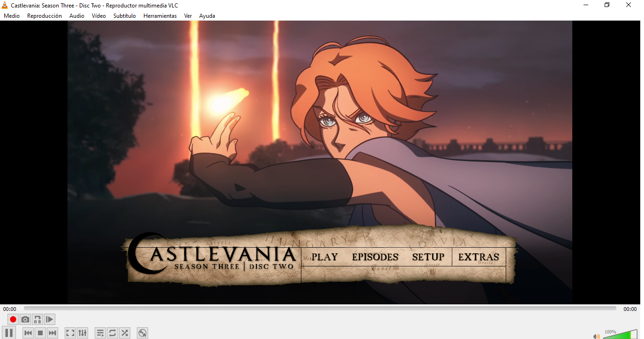The width and height of the screenshot is (644, 339).
Task: Toggle the loop/repeat mode button
Action: click(112, 333)
